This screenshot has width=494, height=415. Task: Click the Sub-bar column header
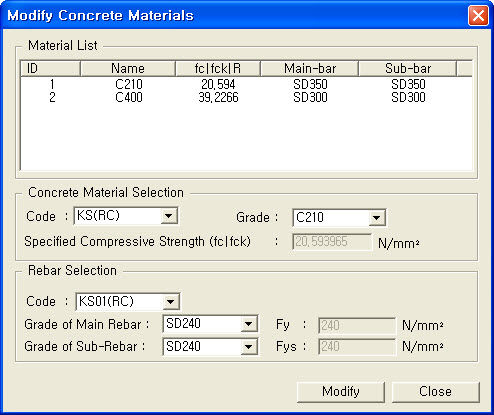408,68
